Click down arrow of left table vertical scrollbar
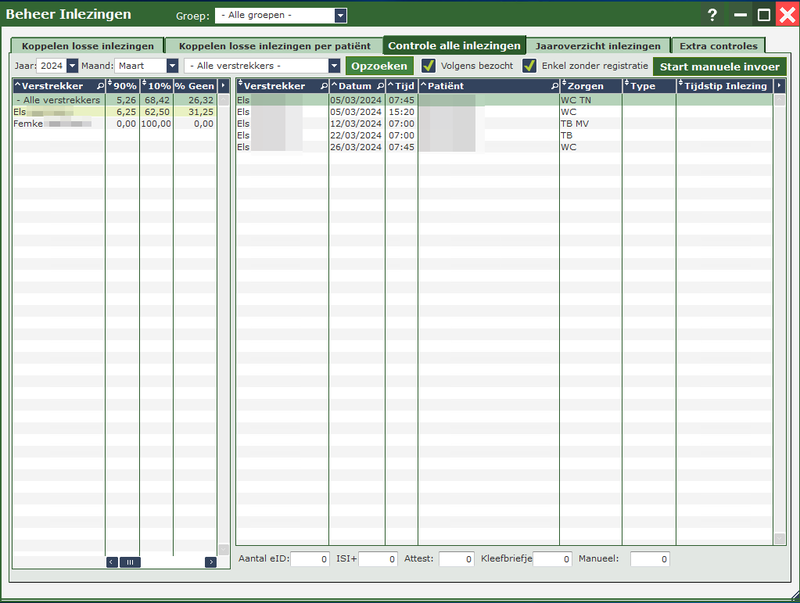 223,549
